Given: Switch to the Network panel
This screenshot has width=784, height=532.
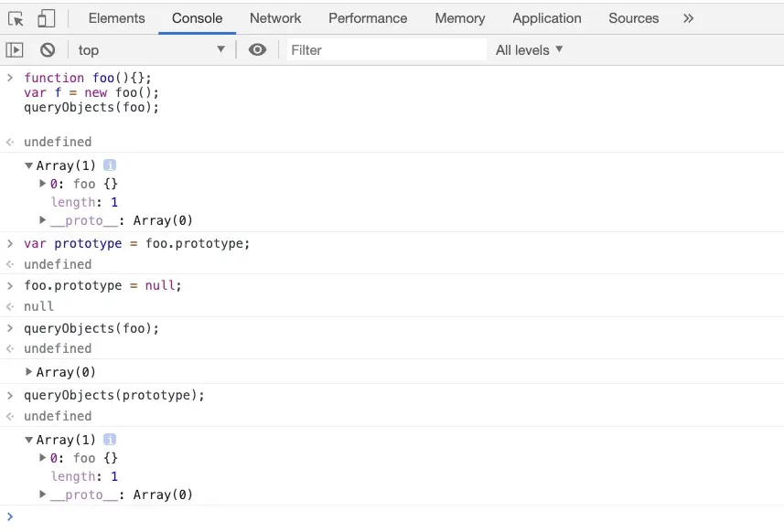Looking at the screenshot, I should (x=275, y=17).
